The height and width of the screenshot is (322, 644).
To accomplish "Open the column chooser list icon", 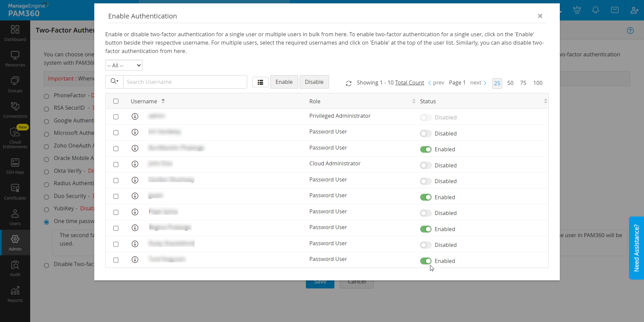I will [x=260, y=82].
